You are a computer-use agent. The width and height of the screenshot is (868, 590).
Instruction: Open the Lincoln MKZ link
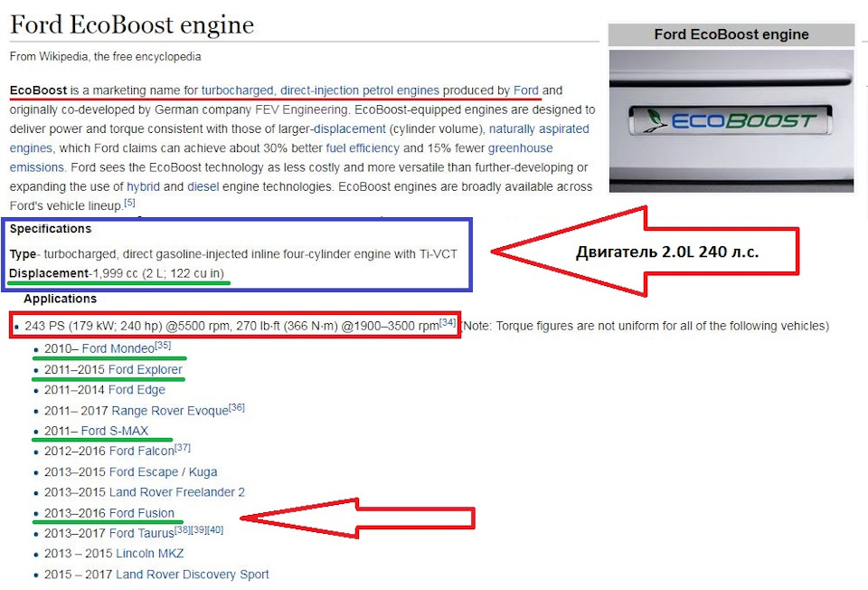(149, 554)
